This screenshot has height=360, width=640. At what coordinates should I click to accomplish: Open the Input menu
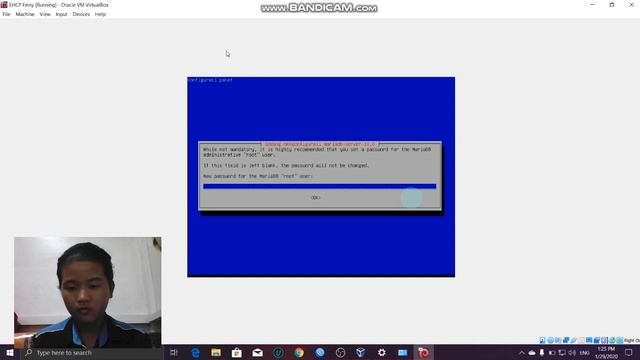61,14
